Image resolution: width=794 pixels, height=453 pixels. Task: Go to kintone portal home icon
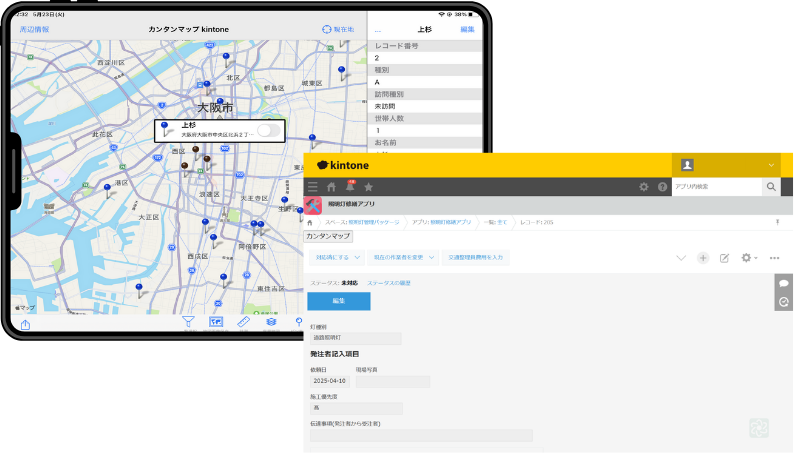point(331,187)
